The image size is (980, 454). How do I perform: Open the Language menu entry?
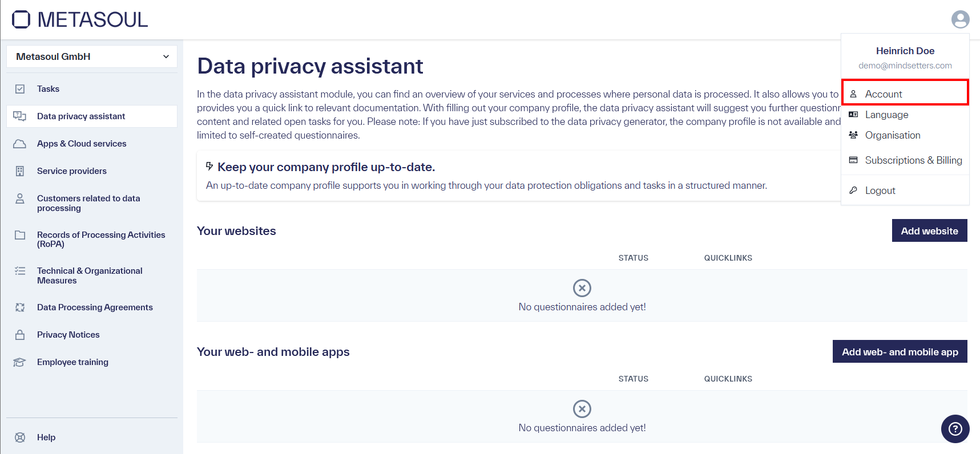(x=886, y=115)
